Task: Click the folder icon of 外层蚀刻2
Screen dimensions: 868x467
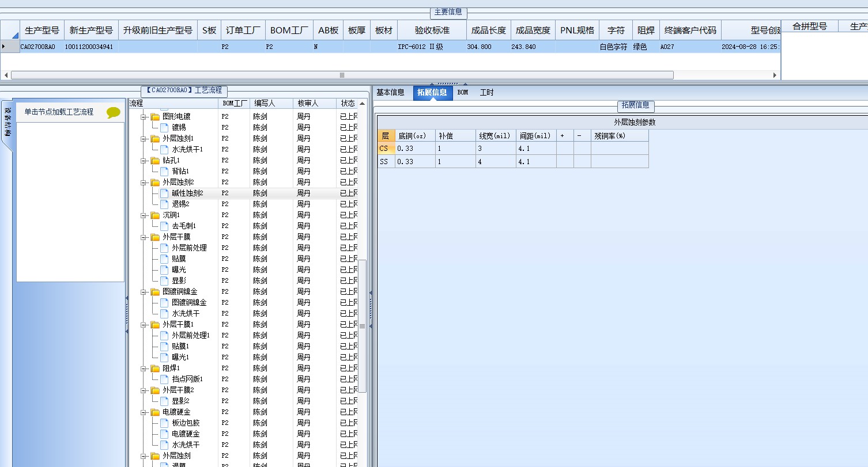Action: pyautogui.click(x=155, y=182)
